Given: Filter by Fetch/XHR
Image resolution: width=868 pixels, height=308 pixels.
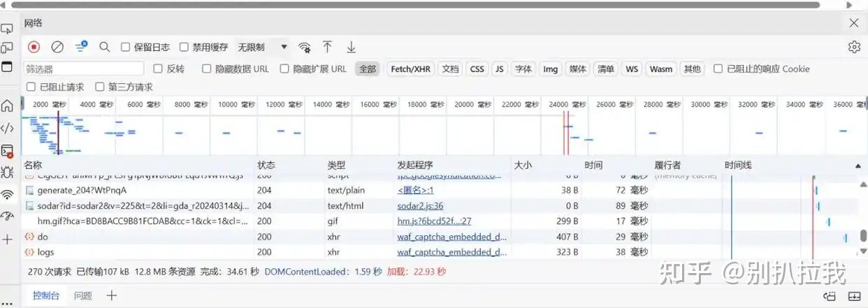Looking at the screenshot, I should pyautogui.click(x=411, y=68).
